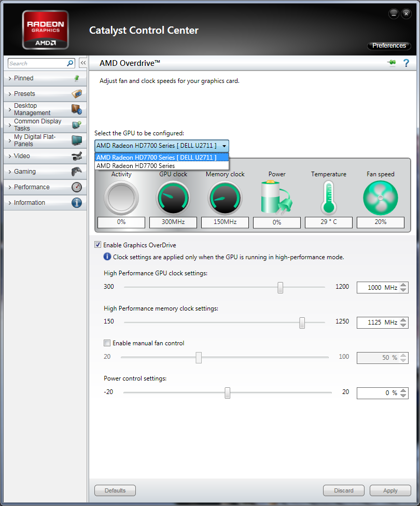Click the Presets icon in sidebar

click(77, 94)
